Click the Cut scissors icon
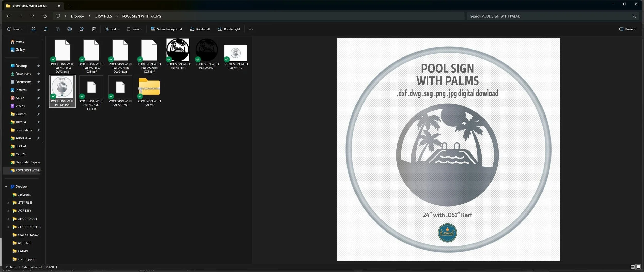The width and height of the screenshot is (644, 272). point(33,29)
